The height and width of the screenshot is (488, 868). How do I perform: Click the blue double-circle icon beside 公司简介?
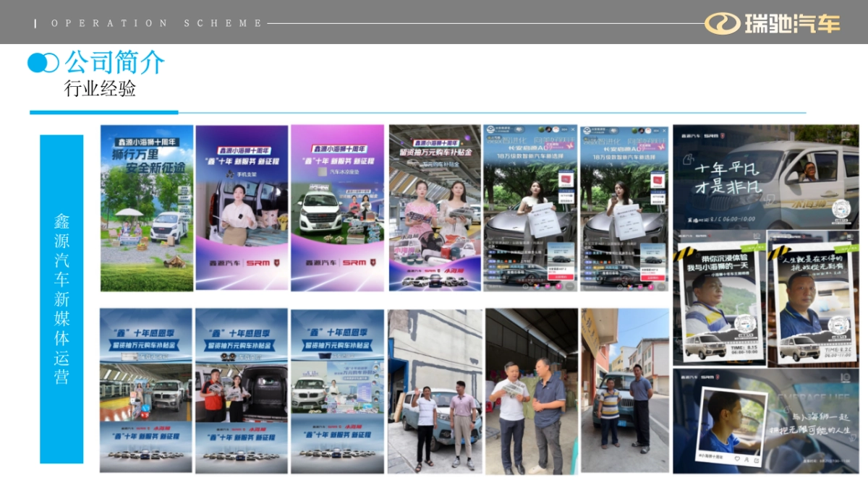pos(43,63)
